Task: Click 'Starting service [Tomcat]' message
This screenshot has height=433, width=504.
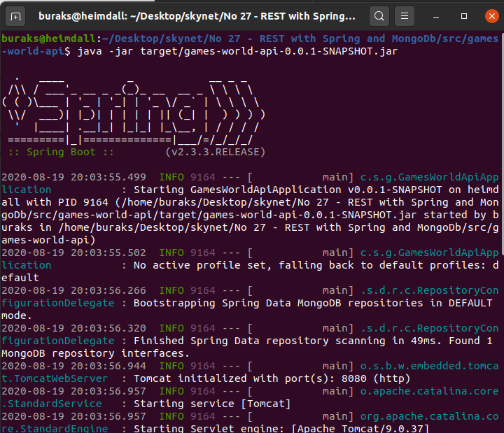Action: coord(212,404)
